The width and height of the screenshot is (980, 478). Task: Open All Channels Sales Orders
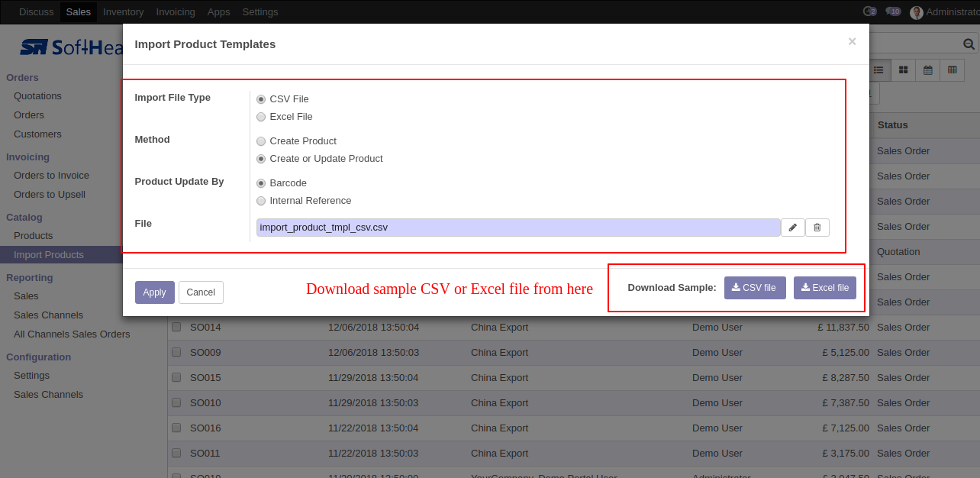72,334
